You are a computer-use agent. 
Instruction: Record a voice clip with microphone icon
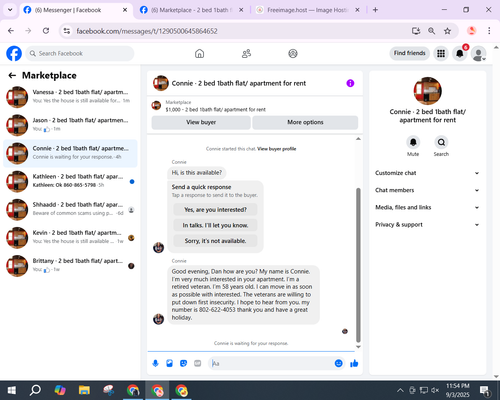tap(155, 363)
